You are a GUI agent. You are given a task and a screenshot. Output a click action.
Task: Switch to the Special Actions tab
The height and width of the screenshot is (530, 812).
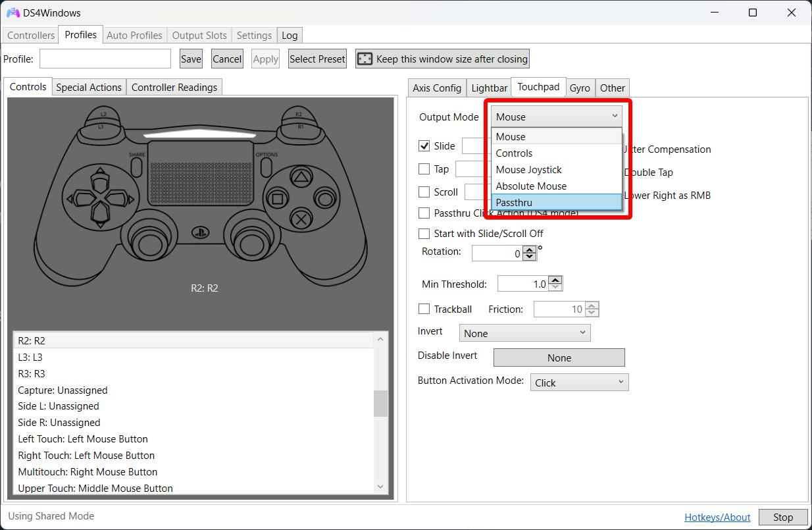click(89, 87)
